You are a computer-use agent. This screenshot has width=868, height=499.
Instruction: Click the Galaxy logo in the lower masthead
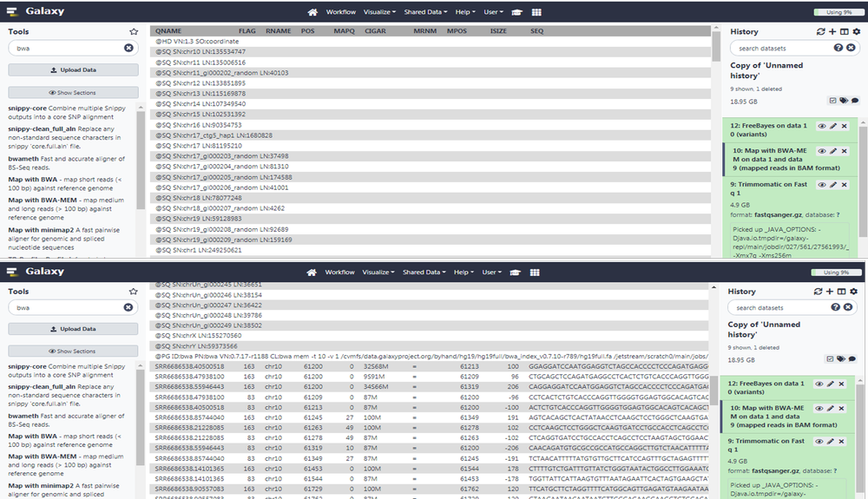[36, 272]
